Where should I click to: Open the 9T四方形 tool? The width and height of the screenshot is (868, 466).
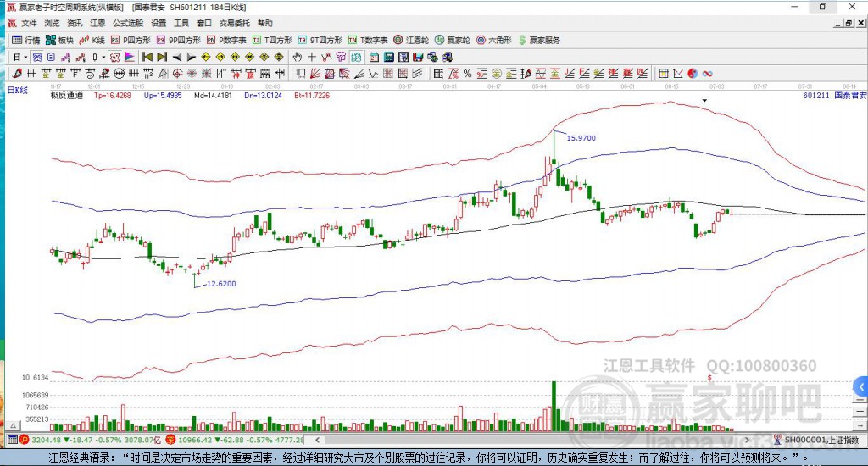coord(320,40)
